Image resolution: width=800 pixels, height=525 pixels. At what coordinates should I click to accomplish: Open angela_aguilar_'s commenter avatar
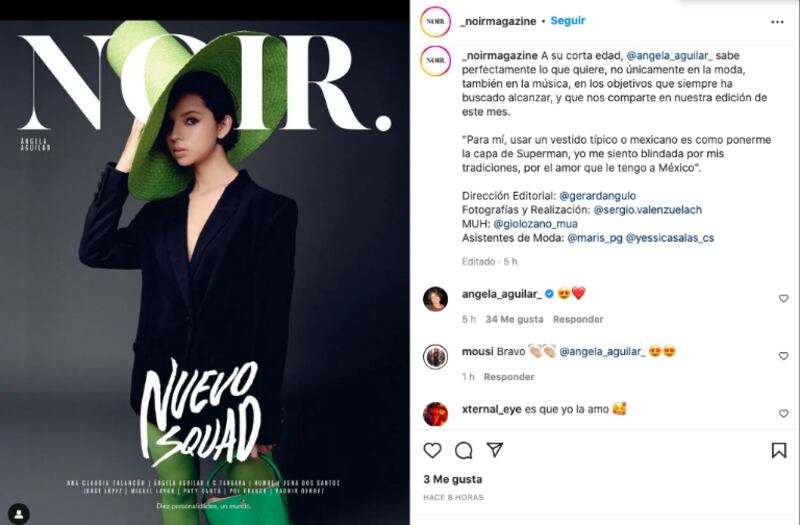(x=435, y=299)
